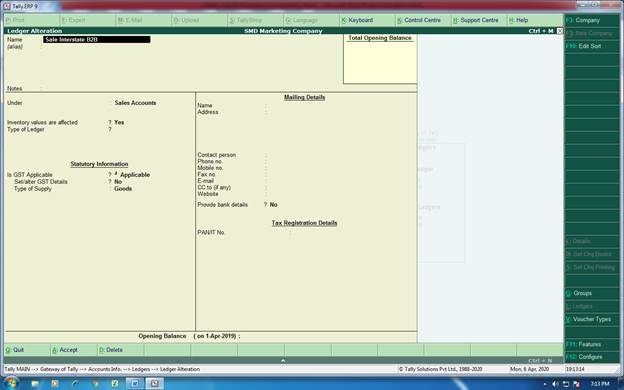Change Type of Supply Goods field
624x390 pixels.
tap(123, 189)
